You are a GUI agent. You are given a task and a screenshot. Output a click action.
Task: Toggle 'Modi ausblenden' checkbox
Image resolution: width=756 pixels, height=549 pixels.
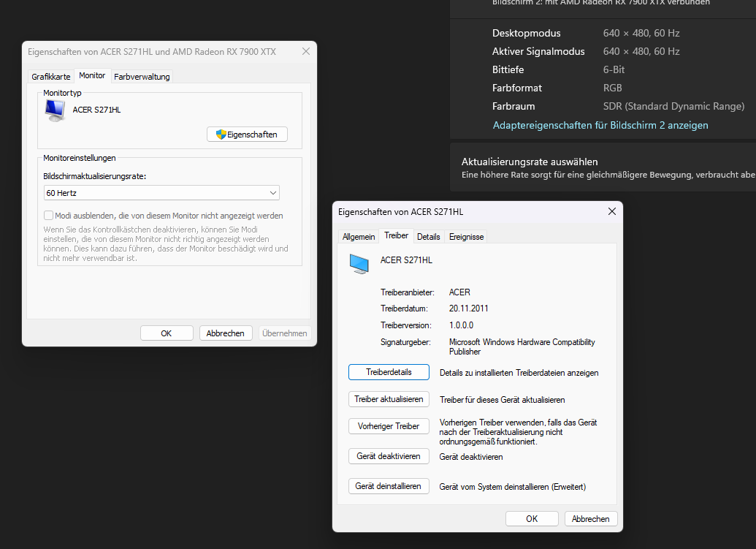(48, 216)
